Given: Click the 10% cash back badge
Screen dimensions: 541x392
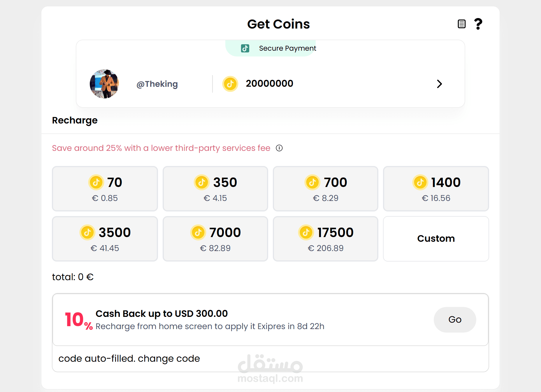Looking at the screenshot, I should pos(78,320).
